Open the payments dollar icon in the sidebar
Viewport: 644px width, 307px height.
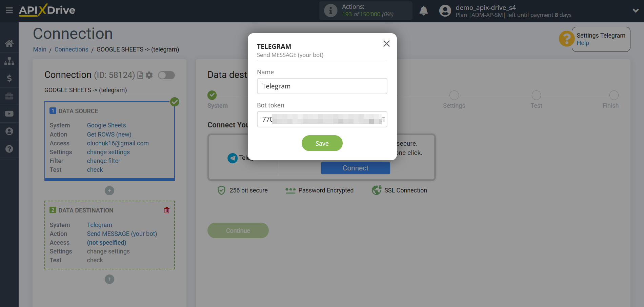[x=9, y=79]
